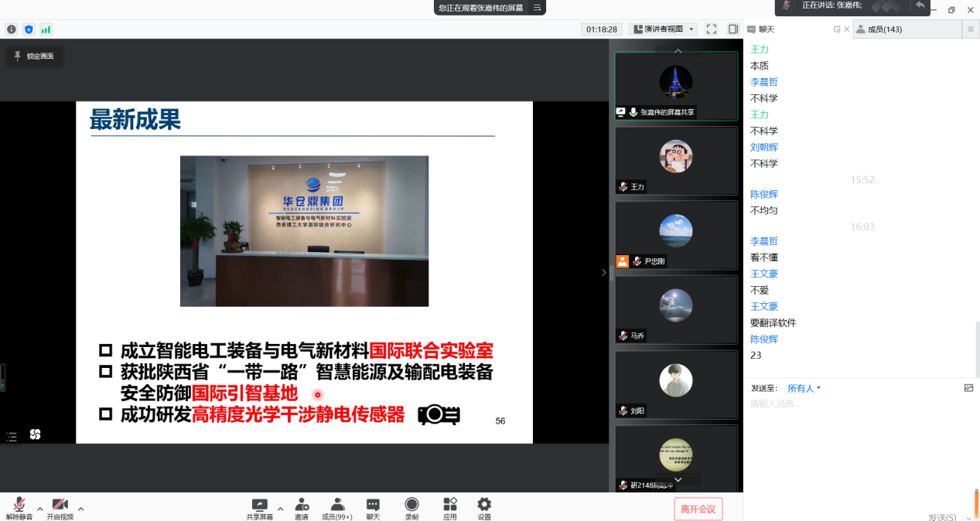
Task: Toggle the side panel layout icon
Action: pyautogui.click(x=732, y=29)
